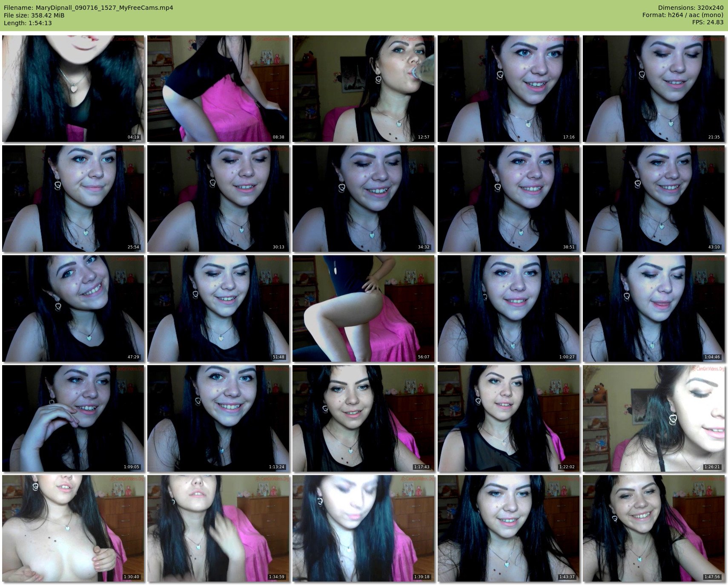This screenshot has width=728, height=585.
Task: Select the thumbnail timestamped 04:19
Action: click(x=73, y=89)
